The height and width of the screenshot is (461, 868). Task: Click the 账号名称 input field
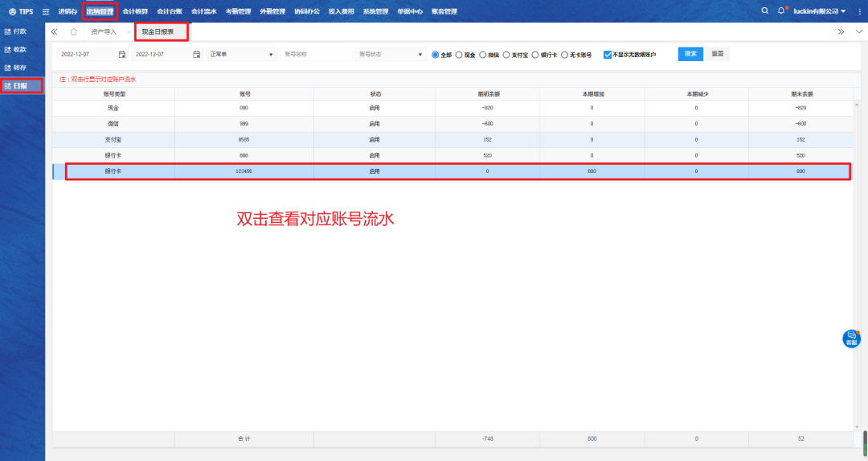click(x=316, y=55)
